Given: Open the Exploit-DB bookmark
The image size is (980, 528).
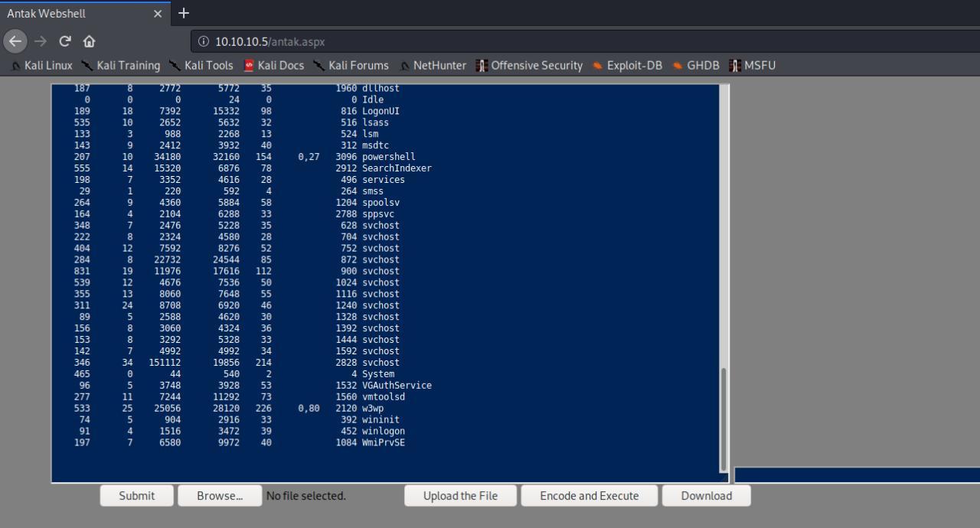Looking at the screenshot, I should click(627, 66).
